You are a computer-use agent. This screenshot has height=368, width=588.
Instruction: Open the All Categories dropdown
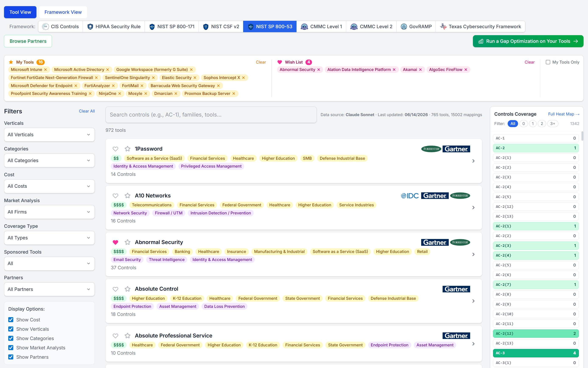click(49, 160)
